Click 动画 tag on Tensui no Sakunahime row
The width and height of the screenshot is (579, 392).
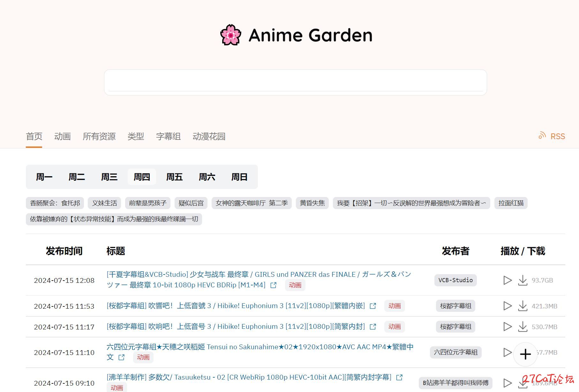(x=143, y=357)
